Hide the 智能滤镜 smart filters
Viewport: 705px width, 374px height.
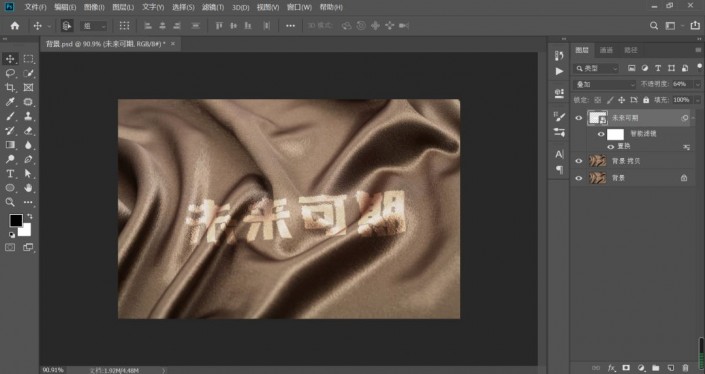[601, 134]
